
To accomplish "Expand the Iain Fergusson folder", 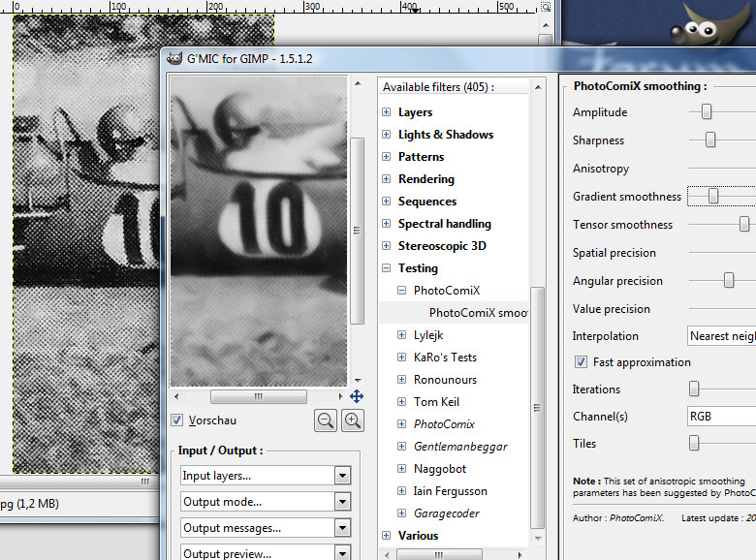I will click(x=401, y=490).
